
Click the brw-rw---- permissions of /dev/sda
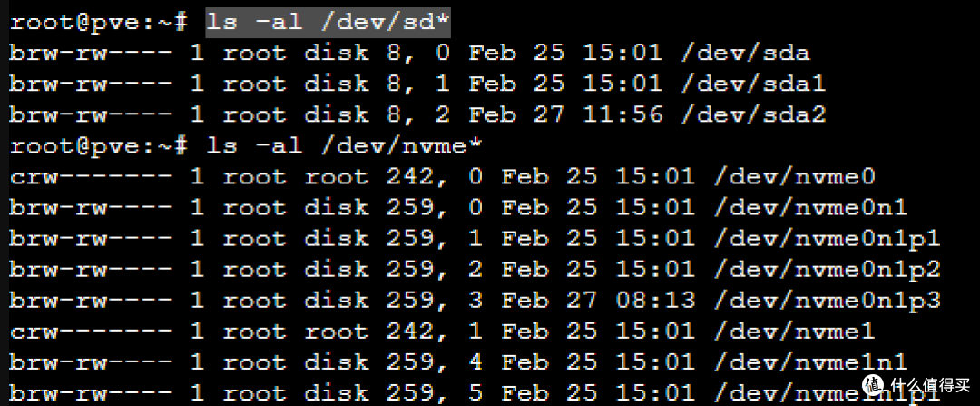[90, 53]
